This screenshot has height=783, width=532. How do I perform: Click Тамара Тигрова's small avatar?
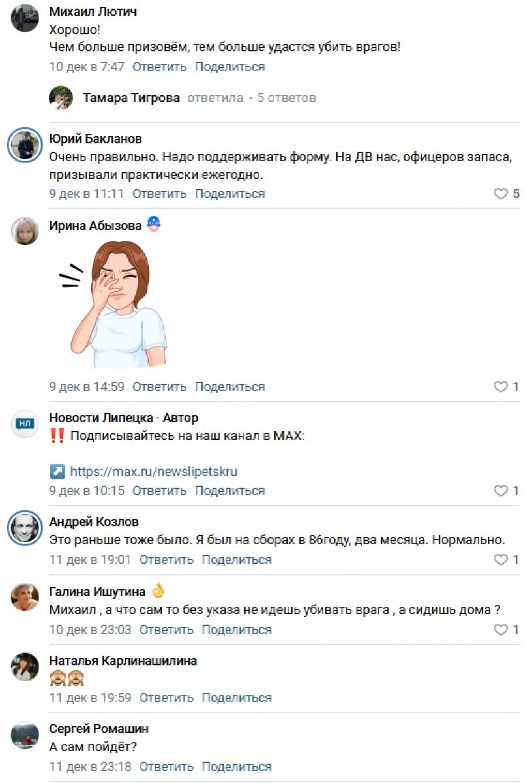[x=61, y=98]
